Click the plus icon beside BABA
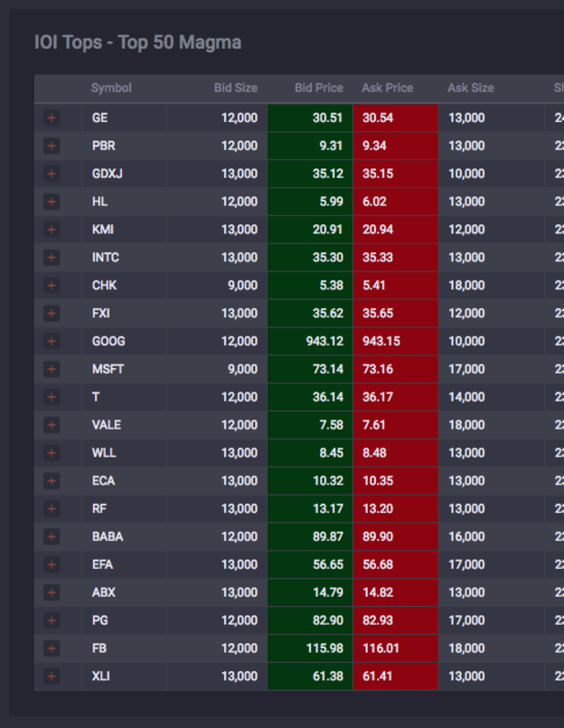 [x=52, y=536]
